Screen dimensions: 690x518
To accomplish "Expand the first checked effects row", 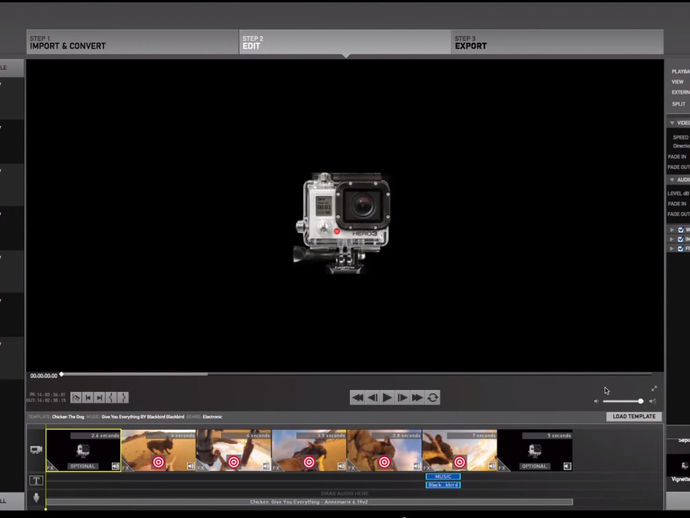I will click(x=672, y=230).
